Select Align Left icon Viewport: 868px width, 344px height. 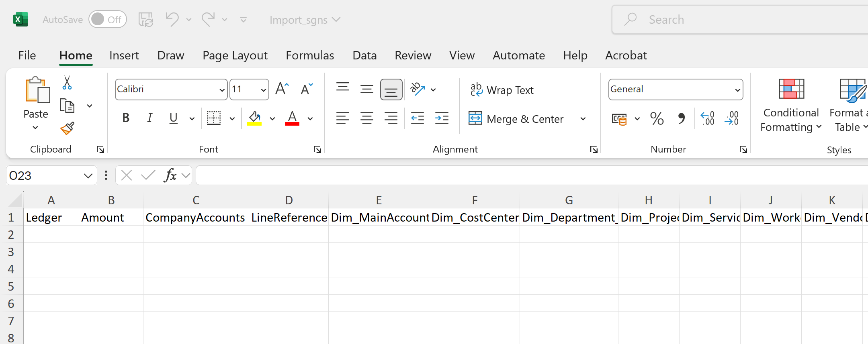pos(343,118)
